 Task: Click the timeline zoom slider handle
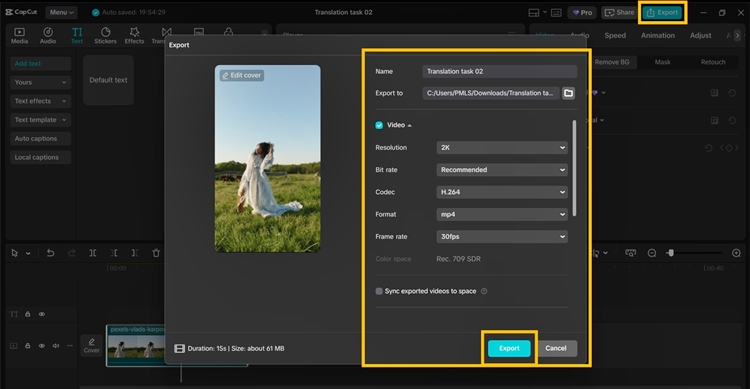(671, 253)
